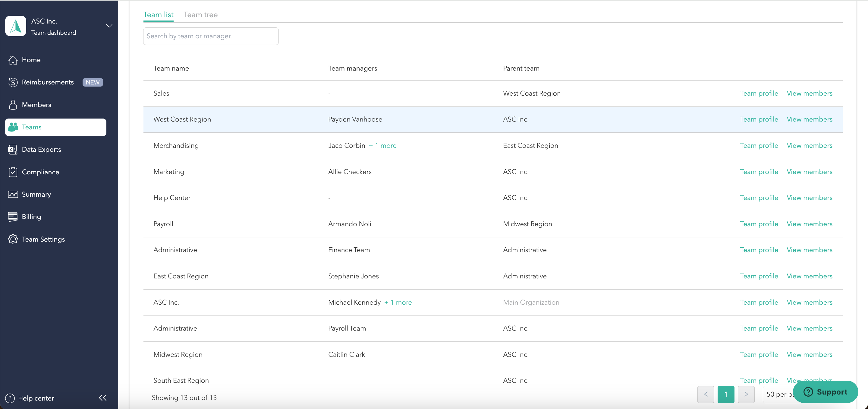Open Team profile for Marketing row
868x409 pixels.
coord(759,172)
